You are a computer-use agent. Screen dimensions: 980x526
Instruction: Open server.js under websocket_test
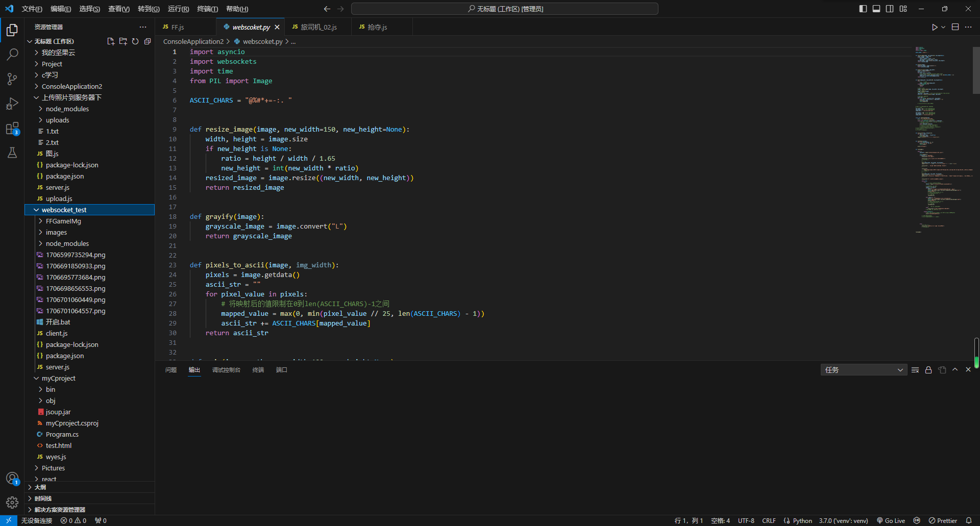[x=89, y=367]
